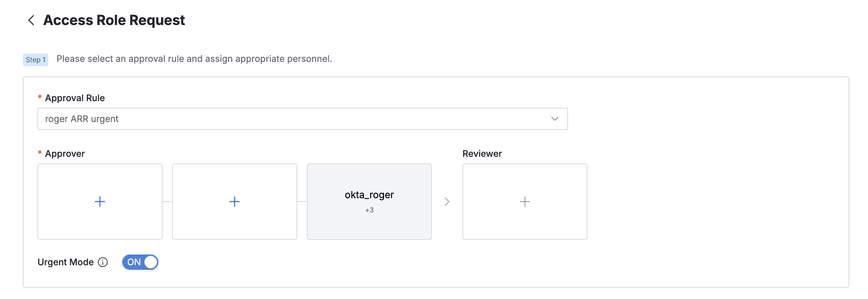Click the red asterisk beside Approval Rule
The image size is (868, 299).
coord(40,97)
